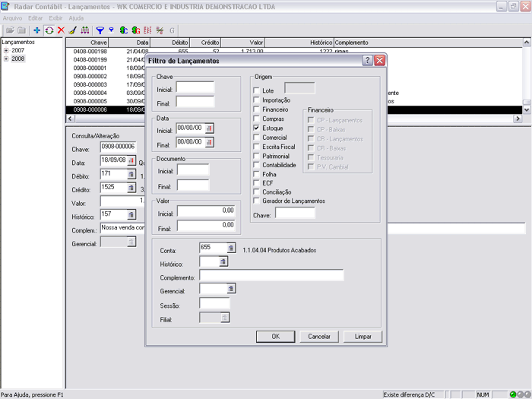Click the lookup icon beside Histórico filter field
The image size is (532, 399).
[223, 261]
